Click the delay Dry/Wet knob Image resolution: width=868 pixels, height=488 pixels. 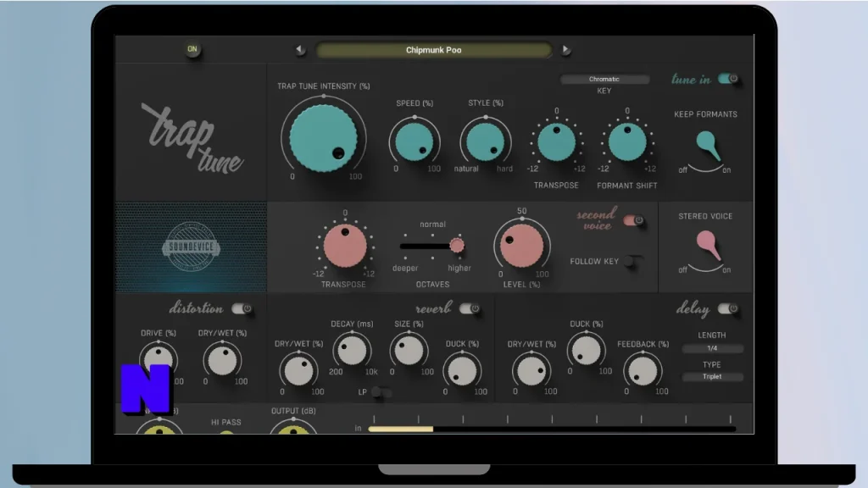pos(531,370)
